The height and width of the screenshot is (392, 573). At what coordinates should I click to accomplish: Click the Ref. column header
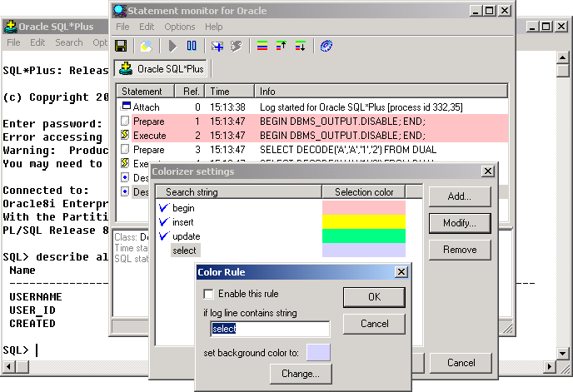coord(190,91)
